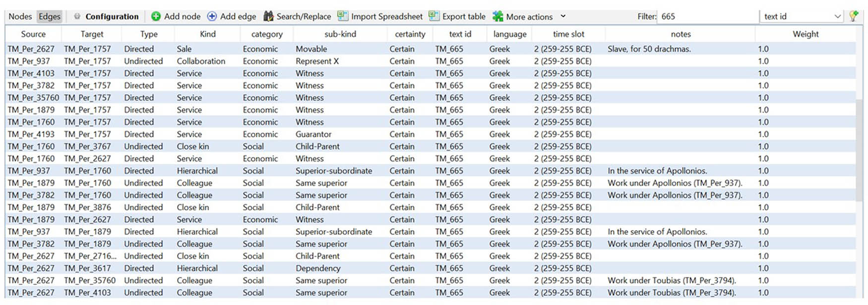Click the Configuration gear icon
The width and height of the screenshot is (868, 305).
point(77,16)
